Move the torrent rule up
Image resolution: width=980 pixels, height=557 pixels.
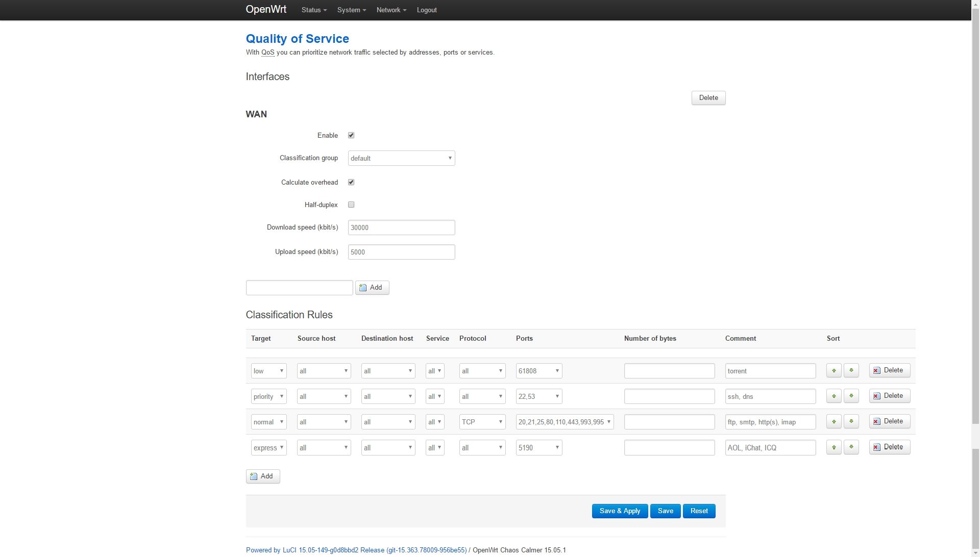coord(834,370)
